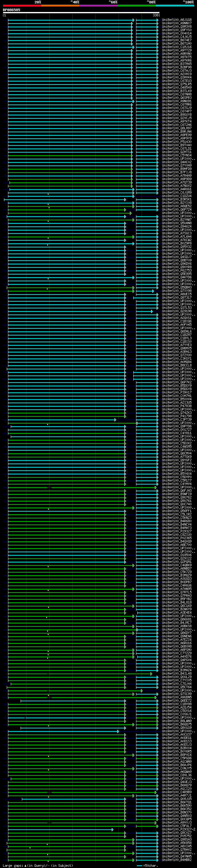Select label UniRef100_P29327

pyautogui.click(x=176, y=531)
